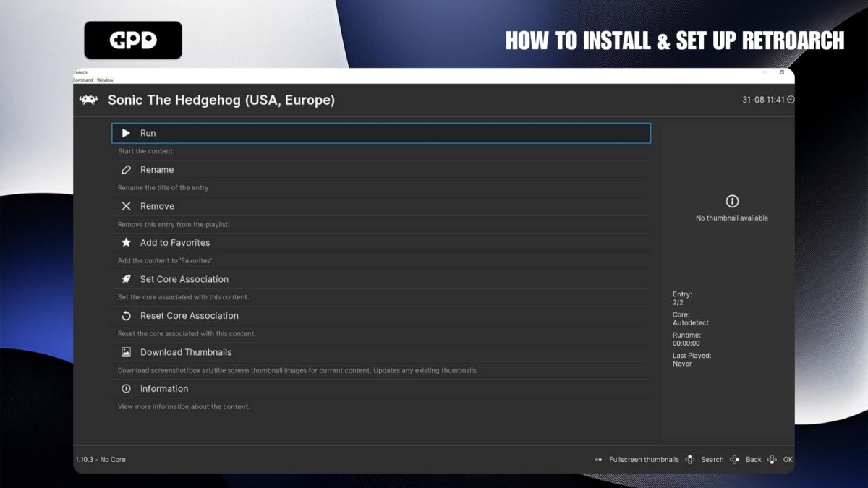Click the Rename pencil icon
Image resolution: width=868 pixels, height=488 pixels.
126,170
